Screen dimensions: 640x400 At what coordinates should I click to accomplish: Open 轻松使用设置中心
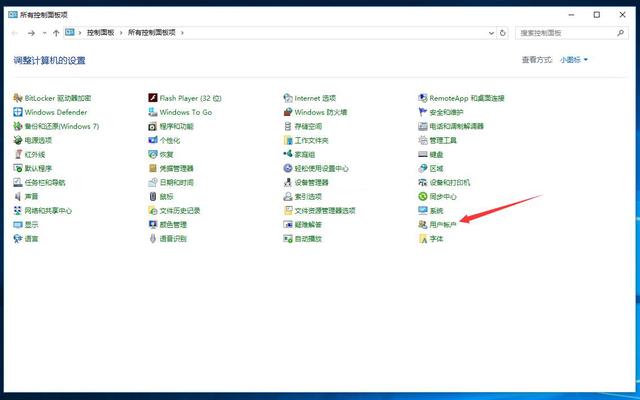[x=316, y=168]
